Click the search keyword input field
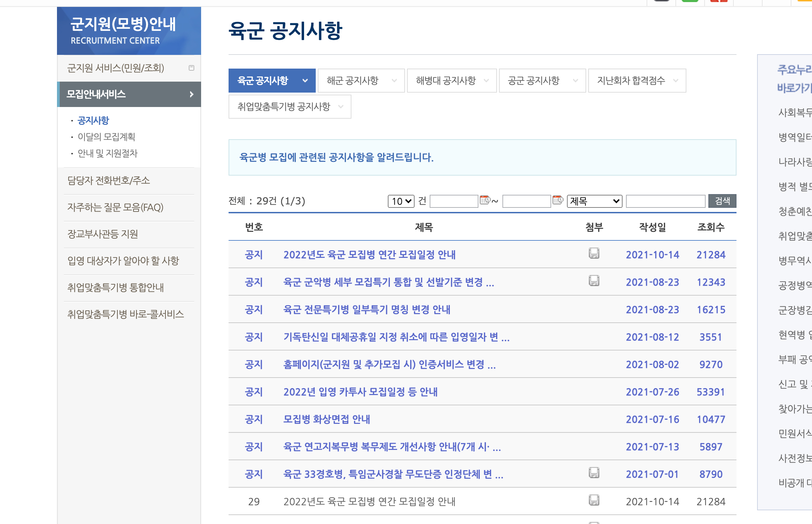The height and width of the screenshot is (524, 812). [666, 201]
